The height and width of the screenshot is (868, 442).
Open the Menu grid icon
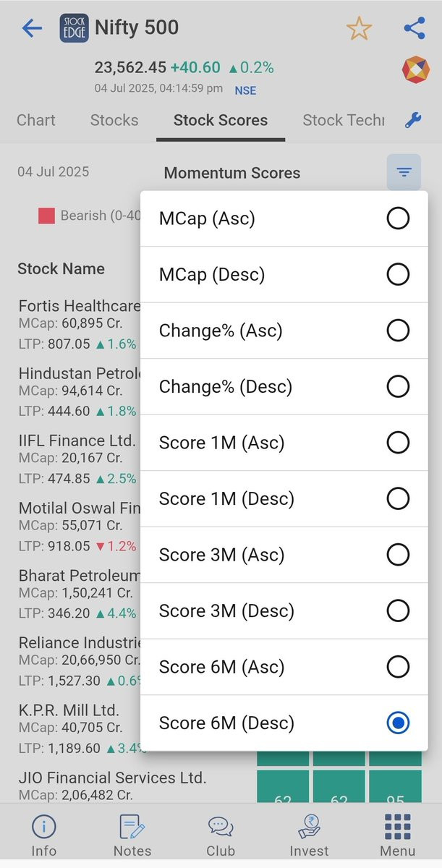tap(398, 827)
